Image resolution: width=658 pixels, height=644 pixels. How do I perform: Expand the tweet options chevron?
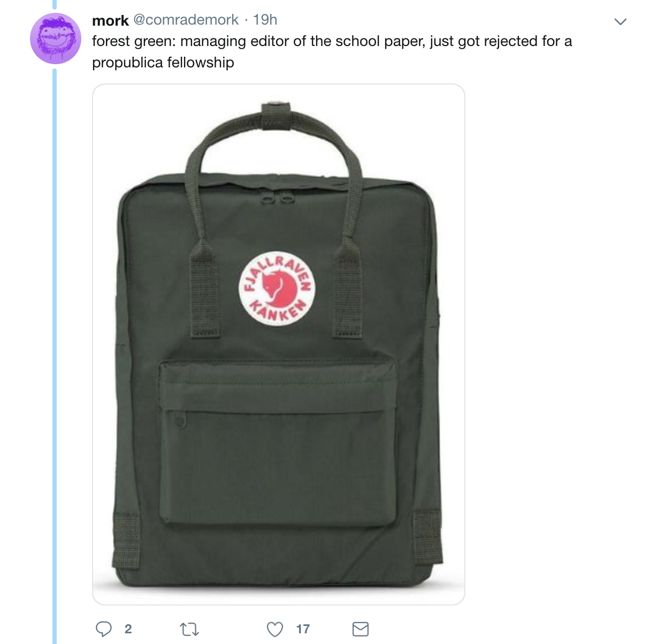tap(620, 22)
